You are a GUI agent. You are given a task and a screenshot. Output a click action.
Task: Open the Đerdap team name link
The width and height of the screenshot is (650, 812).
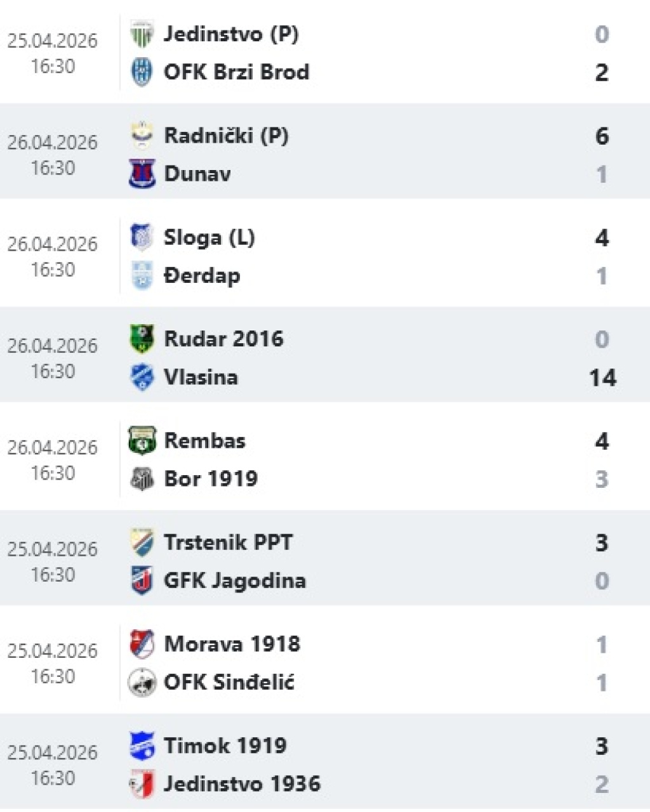coord(202,276)
